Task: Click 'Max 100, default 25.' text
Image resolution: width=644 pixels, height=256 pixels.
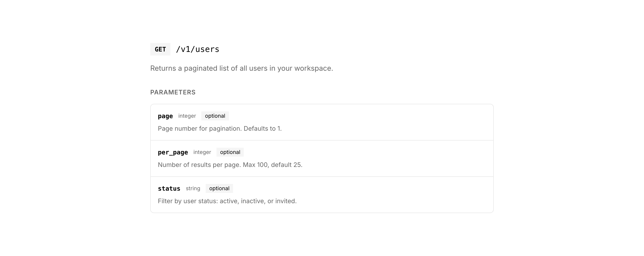Action: (x=273, y=165)
